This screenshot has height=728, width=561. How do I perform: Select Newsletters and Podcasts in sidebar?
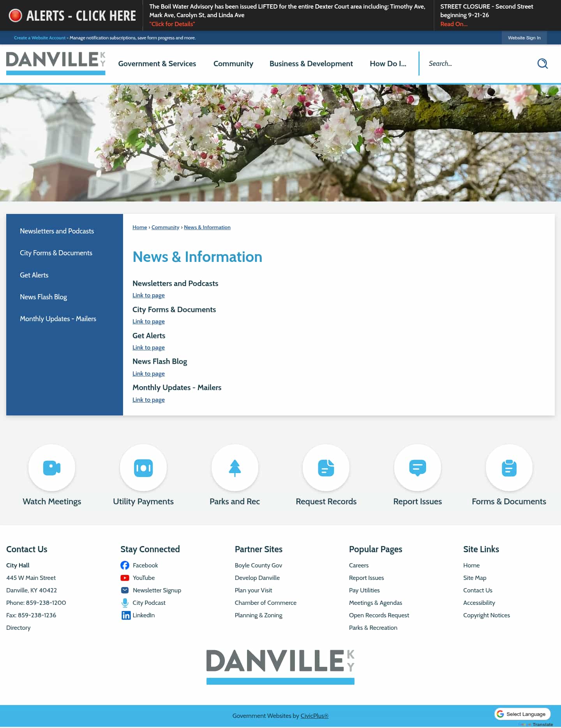[x=57, y=231]
